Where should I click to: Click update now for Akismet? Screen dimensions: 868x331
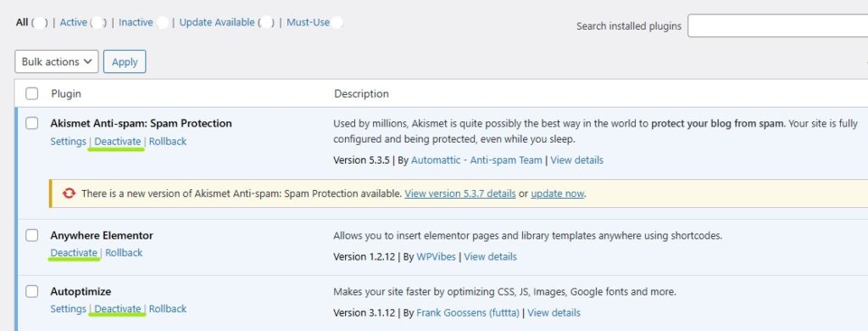(558, 194)
